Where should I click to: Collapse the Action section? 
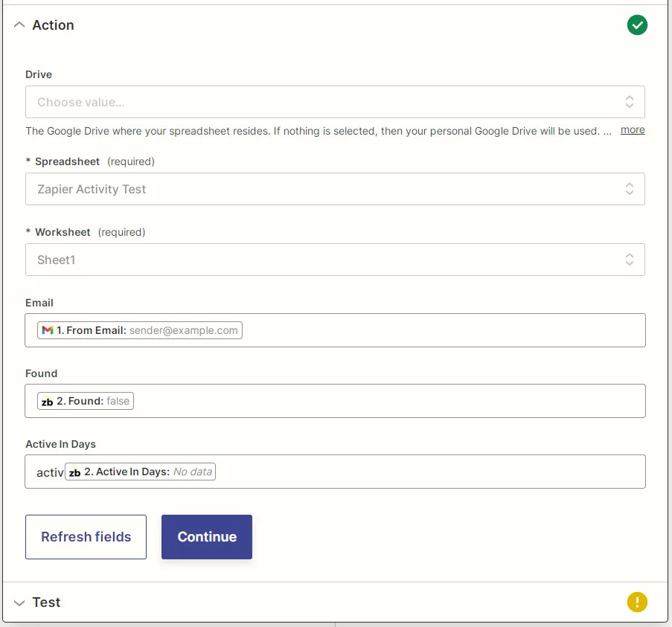(x=19, y=25)
